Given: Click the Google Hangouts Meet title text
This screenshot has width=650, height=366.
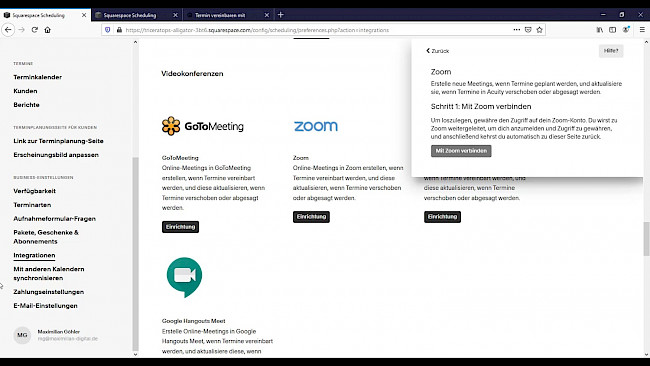Looking at the screenshot, I should [194, 321].
